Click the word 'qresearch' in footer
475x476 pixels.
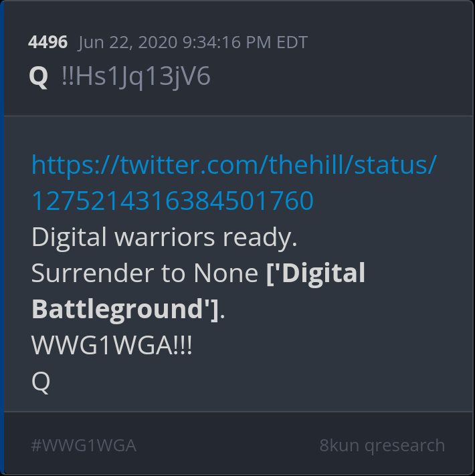405,446
